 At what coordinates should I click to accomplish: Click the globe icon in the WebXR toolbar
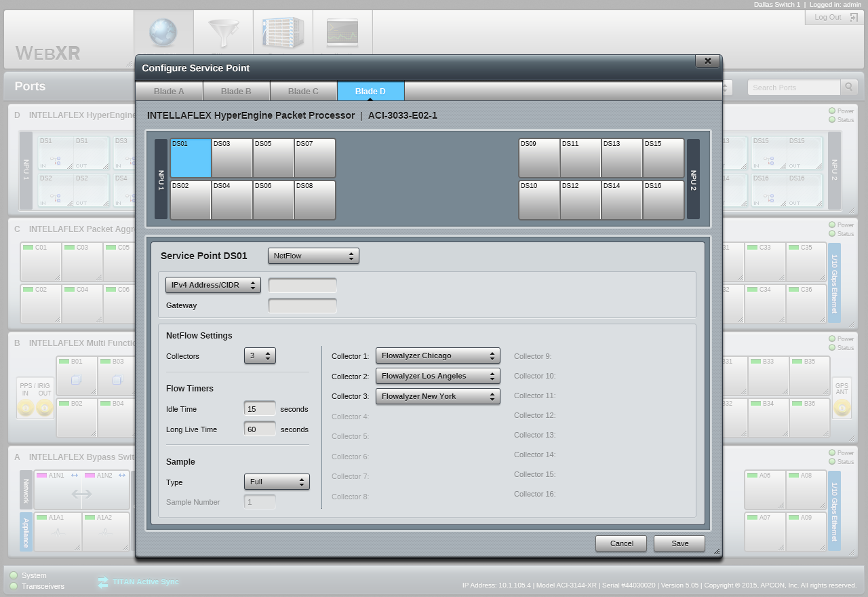[163, 33]
